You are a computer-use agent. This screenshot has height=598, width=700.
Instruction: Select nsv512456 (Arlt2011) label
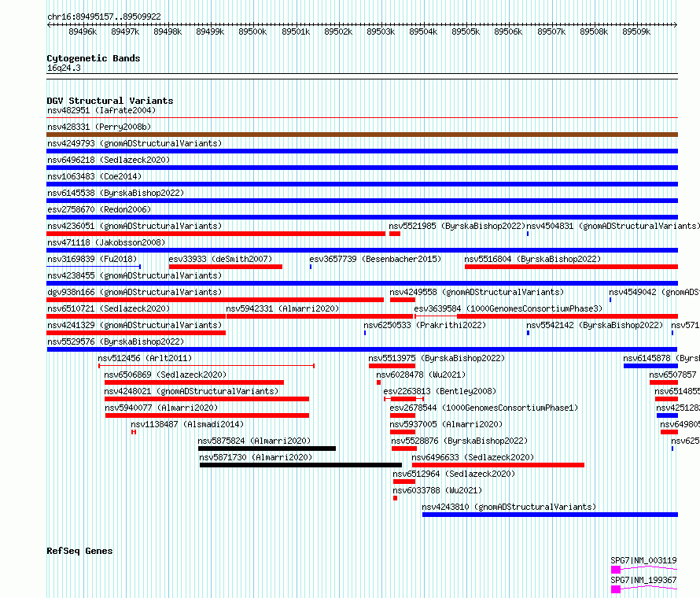pyautogui.click(x=145, y=358)
